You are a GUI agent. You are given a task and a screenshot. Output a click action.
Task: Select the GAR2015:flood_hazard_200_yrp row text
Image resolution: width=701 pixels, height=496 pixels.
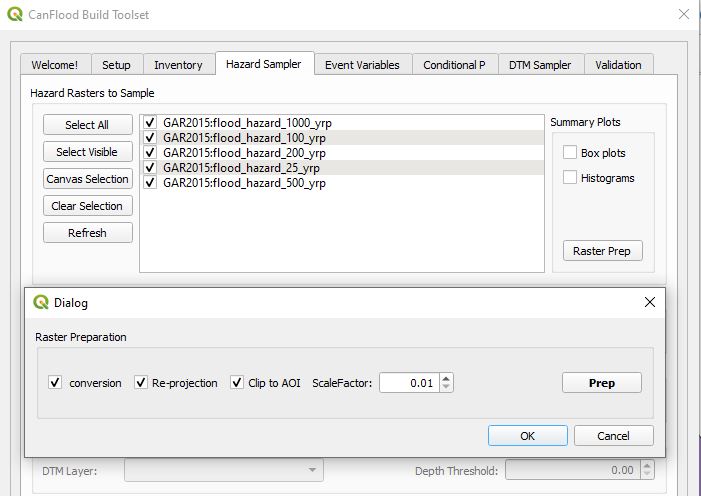[244, 153]
